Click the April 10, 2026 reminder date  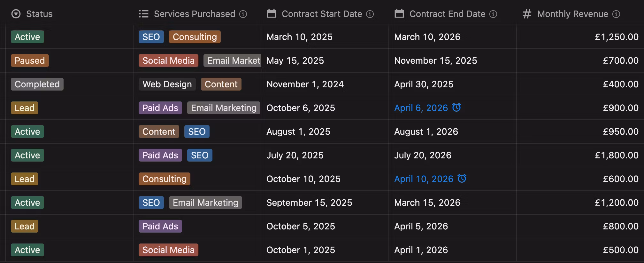424,179
